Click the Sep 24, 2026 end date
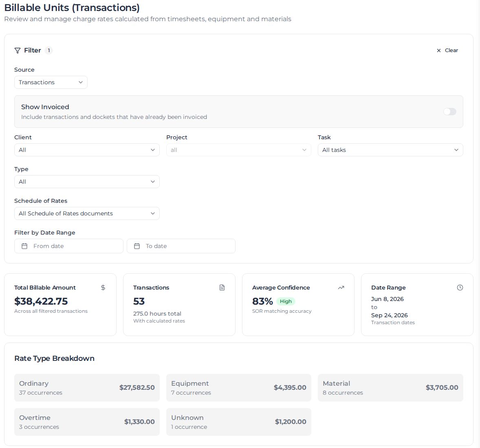This screenshot has width=480, height=448. (x=390, y=315)
